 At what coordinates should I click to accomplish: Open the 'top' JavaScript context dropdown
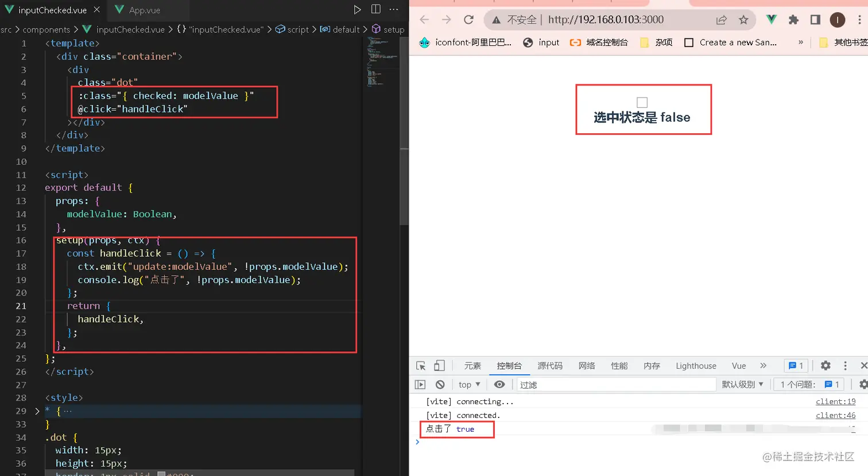470,385
